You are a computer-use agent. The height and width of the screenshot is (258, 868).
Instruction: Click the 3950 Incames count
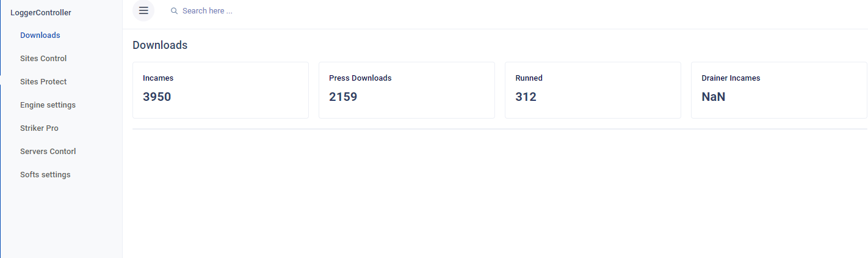pyautogui.click(x=157, y=97)
